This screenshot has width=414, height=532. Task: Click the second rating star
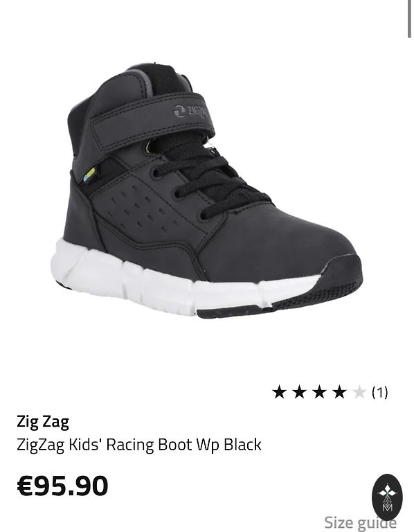tap(299, 392)
